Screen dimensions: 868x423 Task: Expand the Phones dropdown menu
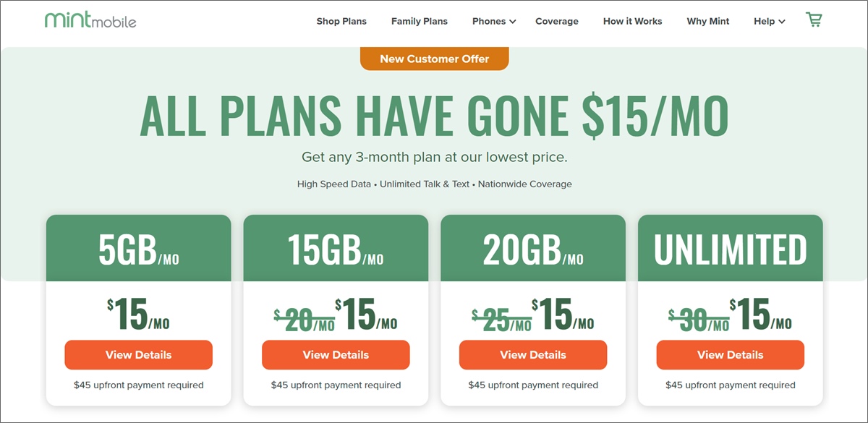click(494, 22)
